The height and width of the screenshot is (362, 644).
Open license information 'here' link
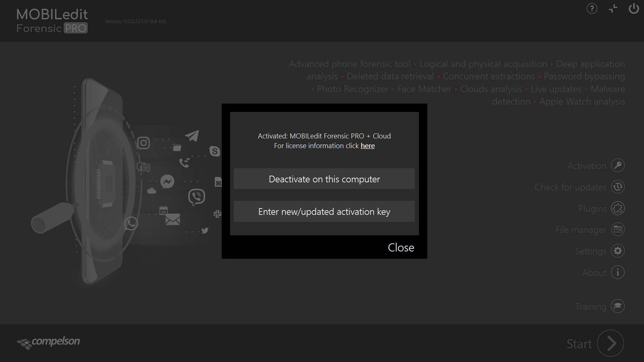367,146
